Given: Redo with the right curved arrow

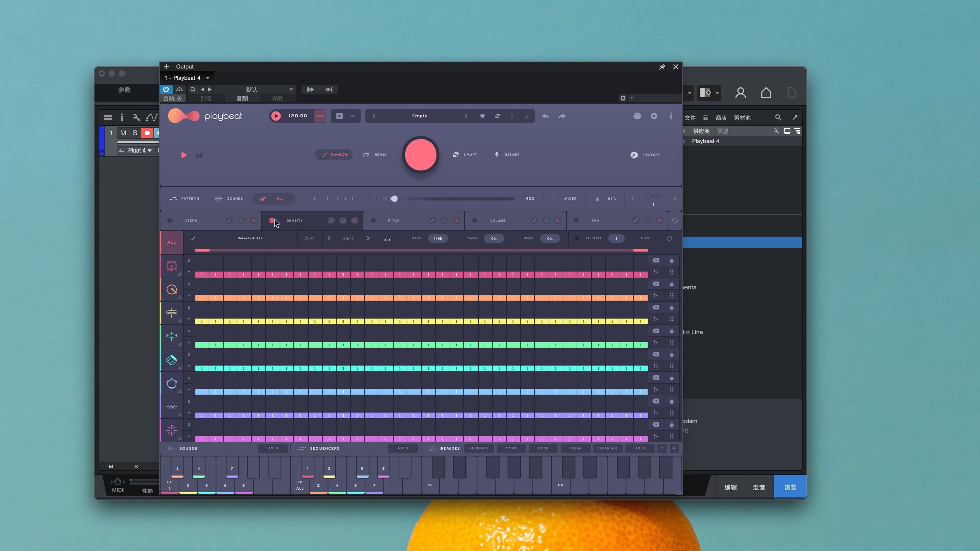Looking at the screenshot, I should tap(562, 116).
